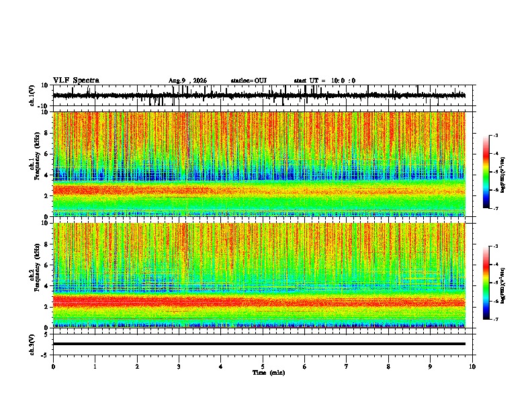Click the ch.2 spectrogram '8' kHz tick label
The image size is (532, 411).
[46, 244]
